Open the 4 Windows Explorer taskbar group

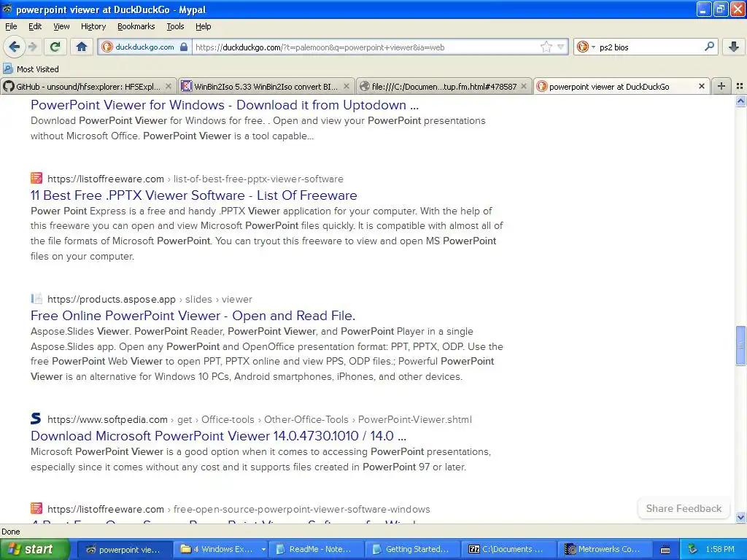[x=221, y=549]
